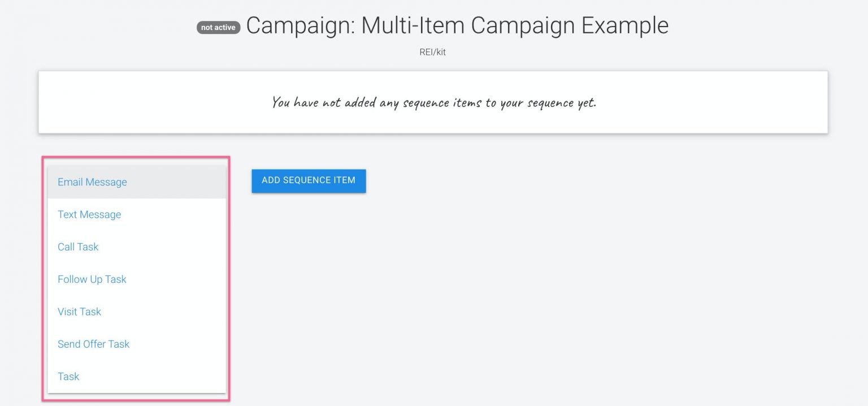This screenshot has width=868, height=406.
Task: Pick Call Task from the item list
Action: click(x=78, y=247)
